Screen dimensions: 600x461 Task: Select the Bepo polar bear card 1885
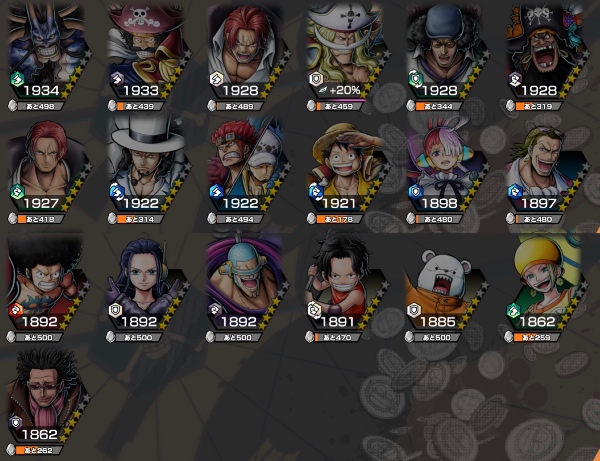tap(445, 283)
